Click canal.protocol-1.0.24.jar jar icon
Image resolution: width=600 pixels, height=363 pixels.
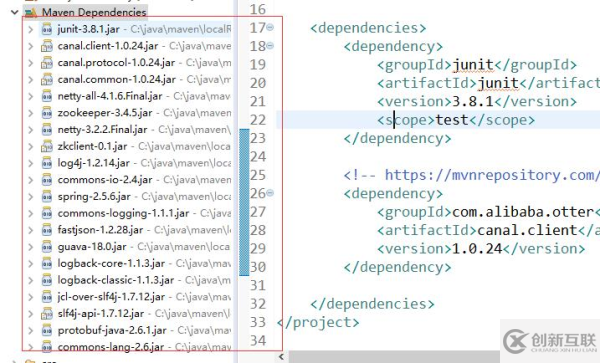(x=47, y=63)
